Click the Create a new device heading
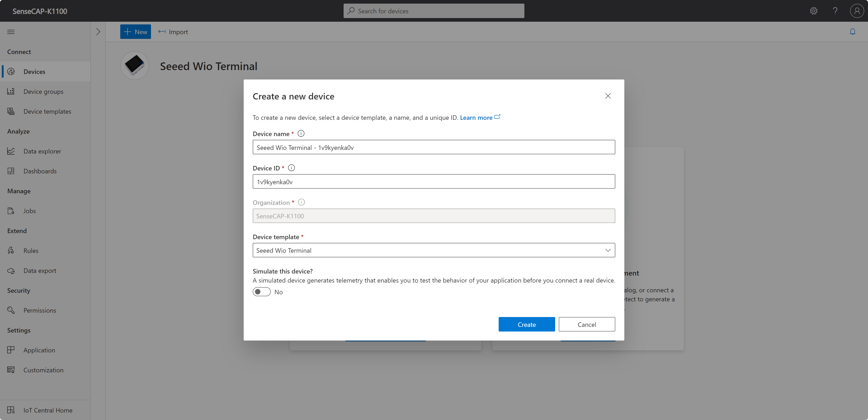This screenshot has height=420, width=868. [x=293, y=96]
